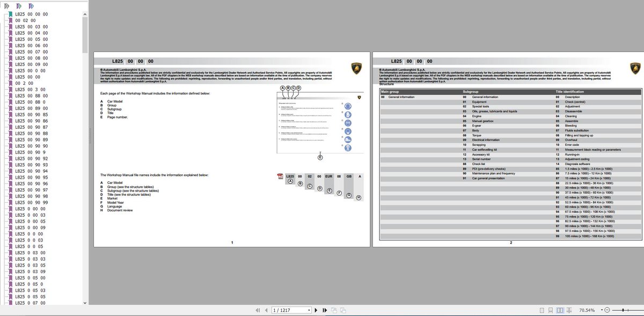Open bookmark 00 02 00

point(25,20)
